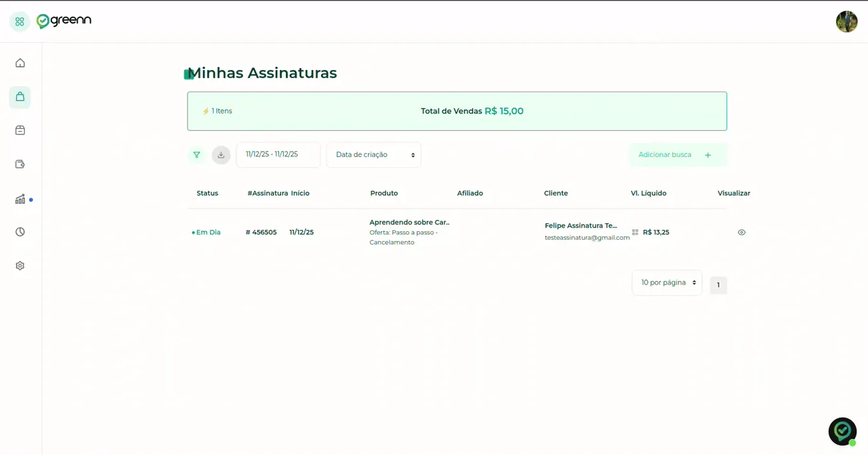Open the reports chart sidebar icon
868x455 pixels.
(x=20, y=199)
